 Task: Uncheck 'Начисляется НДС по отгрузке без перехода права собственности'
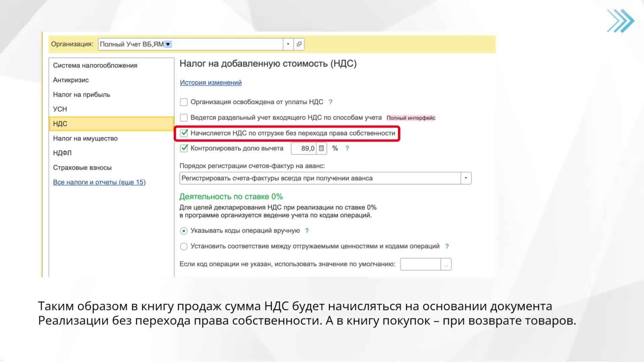(x=183, y=133)
